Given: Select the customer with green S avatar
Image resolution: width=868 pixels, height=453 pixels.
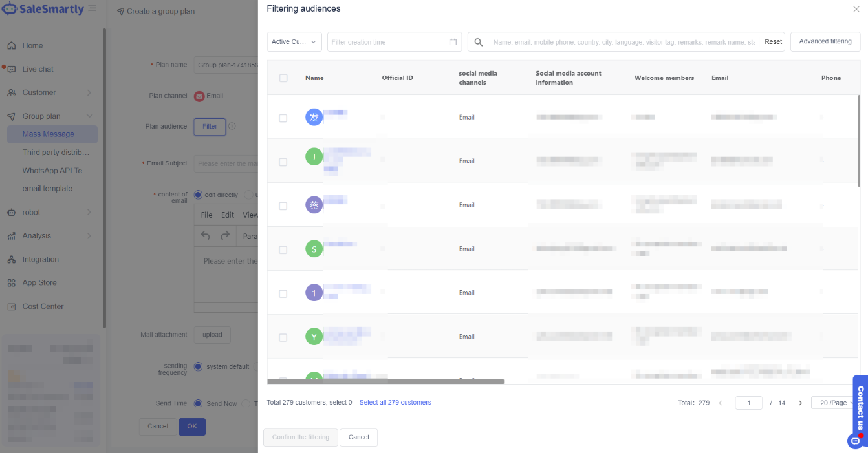Looking at the screenshot, I should point(283,249).
